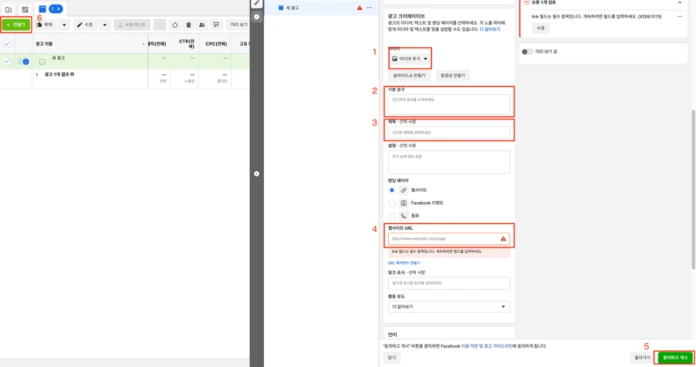This screenshot has width=696, height=367.
Task: Click the phone icon next to 통화
Action: pos(403,216)
